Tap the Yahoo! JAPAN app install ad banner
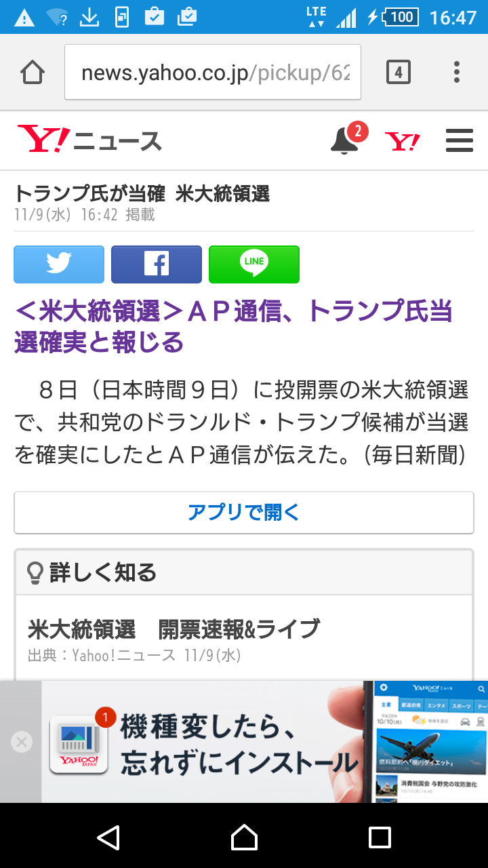The width and height of the screenshot is (488, 868). click(264, 742)
